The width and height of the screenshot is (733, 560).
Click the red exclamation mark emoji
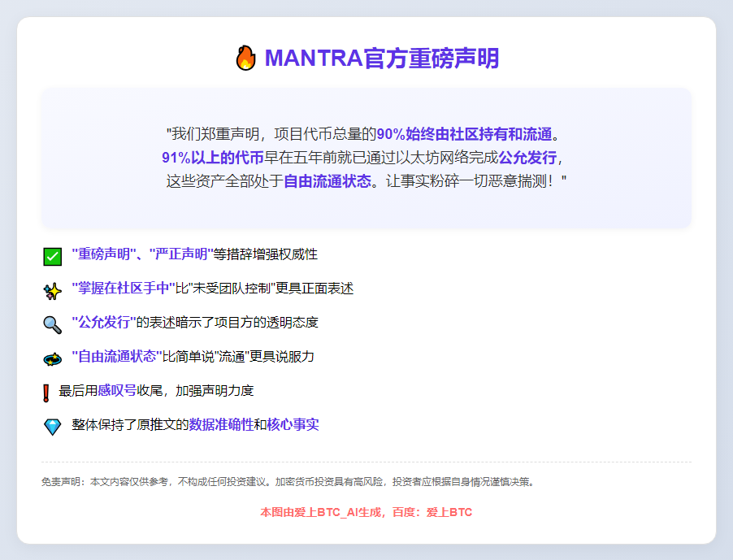point(46,393)
